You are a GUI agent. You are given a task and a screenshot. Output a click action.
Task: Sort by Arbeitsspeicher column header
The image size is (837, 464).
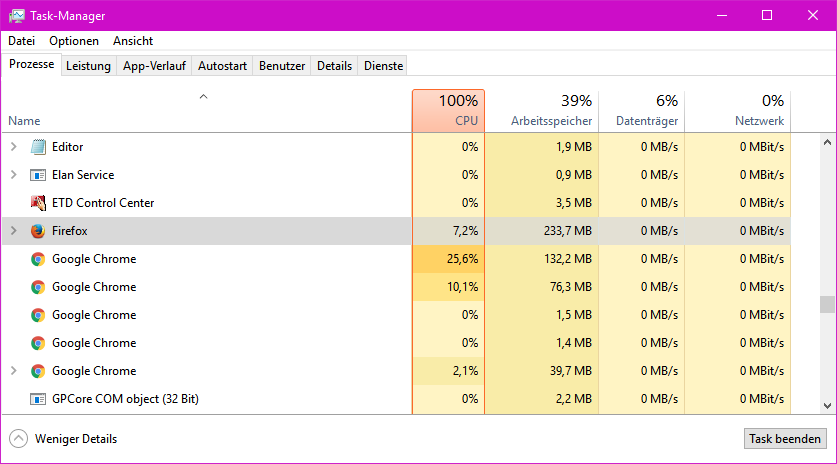tap(551, 111)
